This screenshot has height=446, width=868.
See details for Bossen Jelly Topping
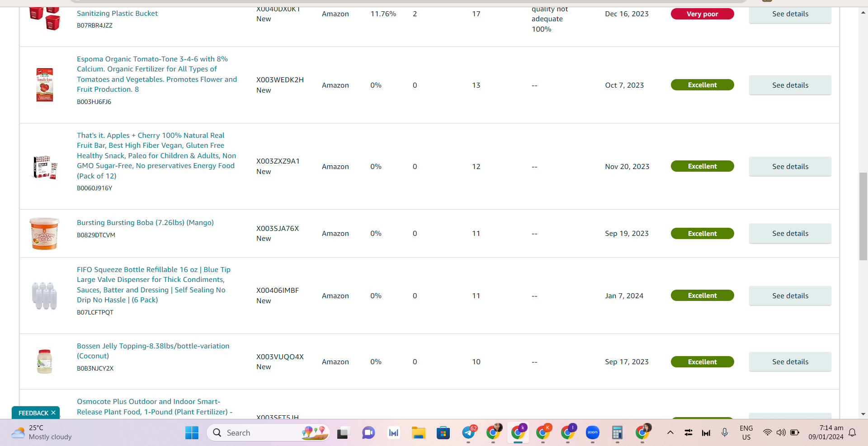(x=790, y=361)
